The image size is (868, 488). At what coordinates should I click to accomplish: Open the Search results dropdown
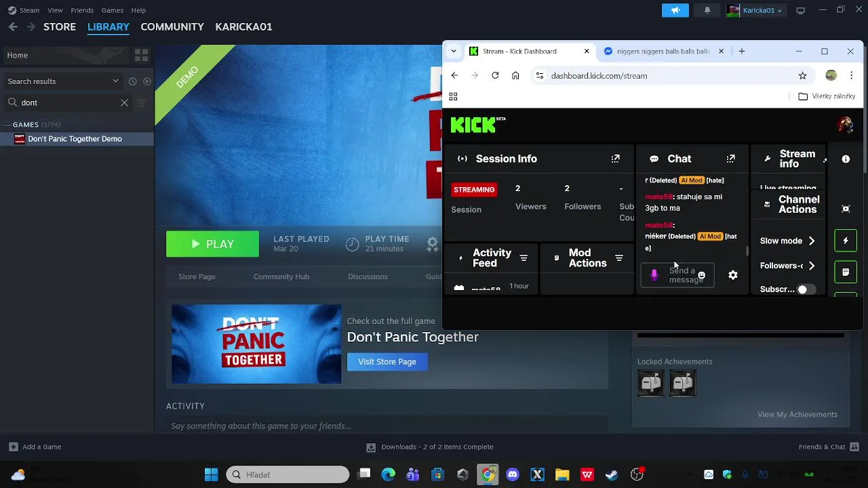(x=62, y=81)
